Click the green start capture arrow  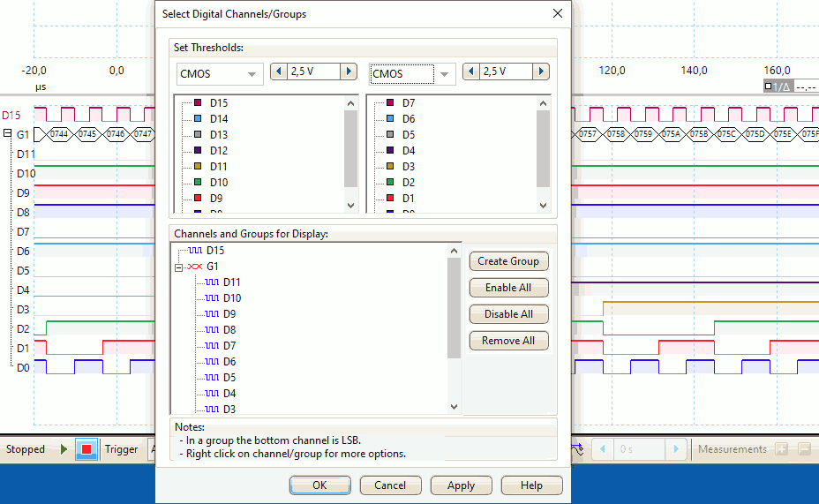[x=64, y=449]
